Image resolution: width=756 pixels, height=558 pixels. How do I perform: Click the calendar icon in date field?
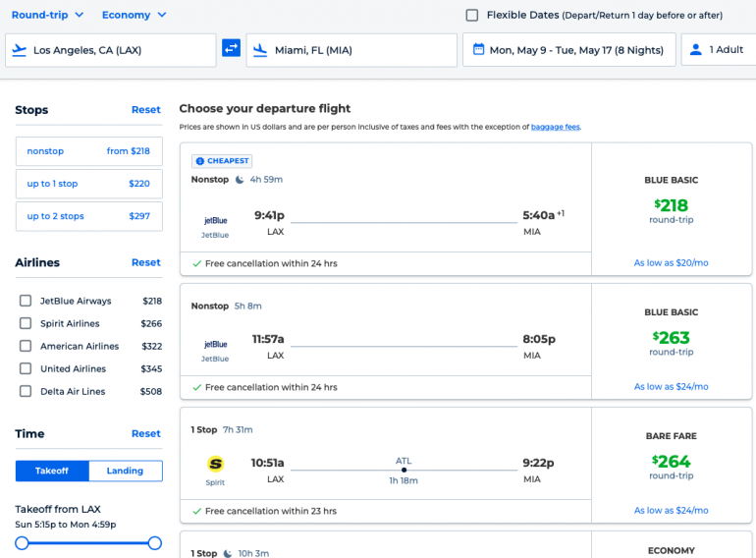(478, 49)
